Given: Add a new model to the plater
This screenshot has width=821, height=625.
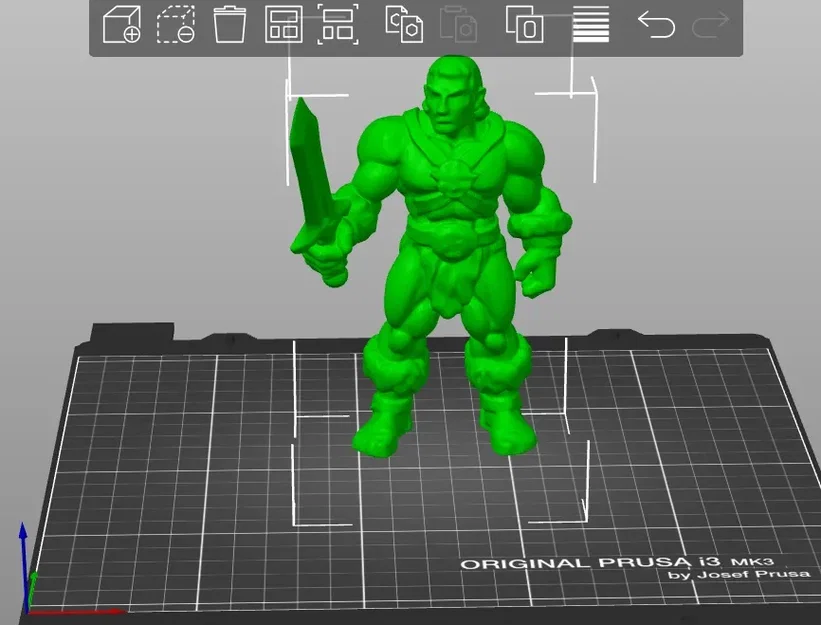Looking at the screenshot, I should (120, 27).
